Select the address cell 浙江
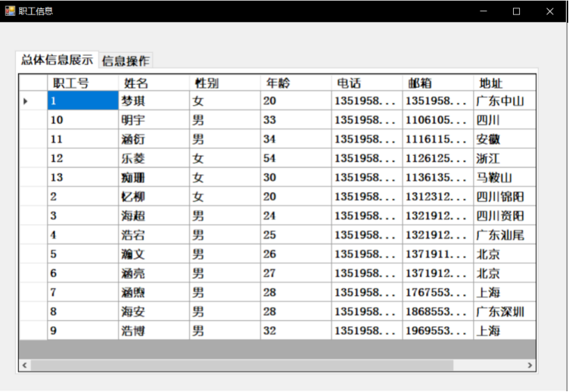The image size is (569, 392). [505, 158]
